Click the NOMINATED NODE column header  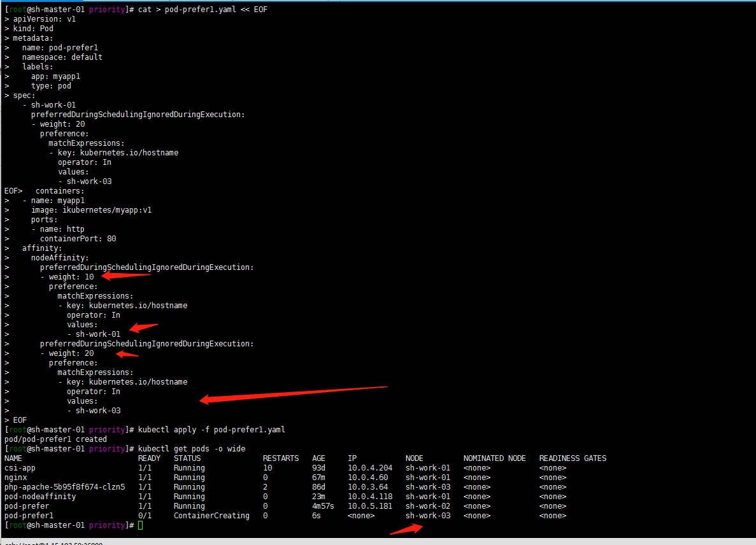pos(495,459)
